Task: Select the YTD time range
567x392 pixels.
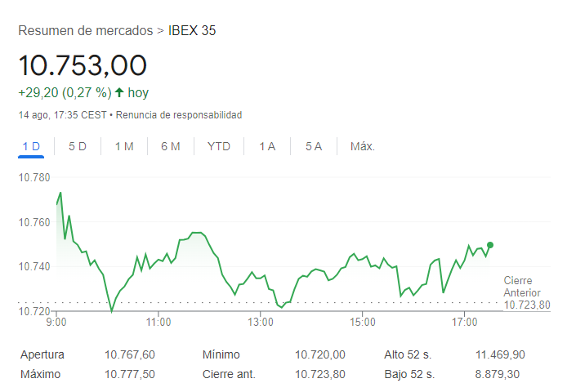Action: [x=219, y=147]
